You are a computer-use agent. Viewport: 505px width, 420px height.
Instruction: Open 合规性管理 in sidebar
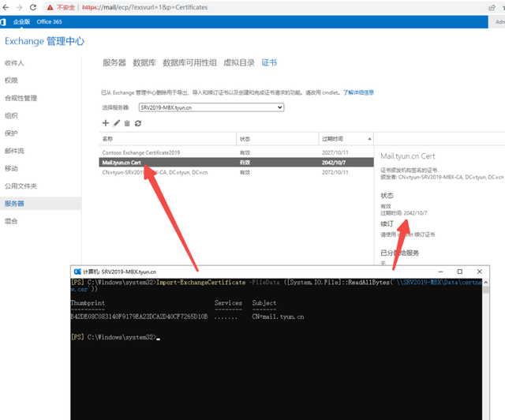(x=21, y=98)
